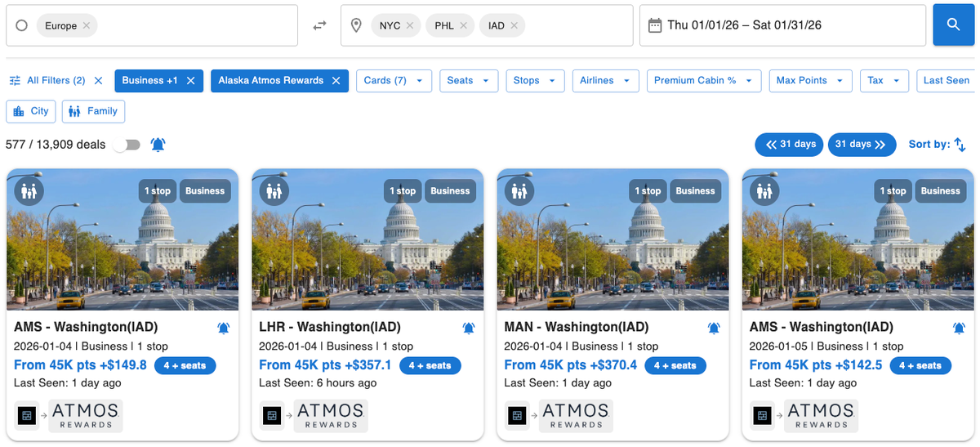Open All Filters (2) panel

click(x=48, y=80)
